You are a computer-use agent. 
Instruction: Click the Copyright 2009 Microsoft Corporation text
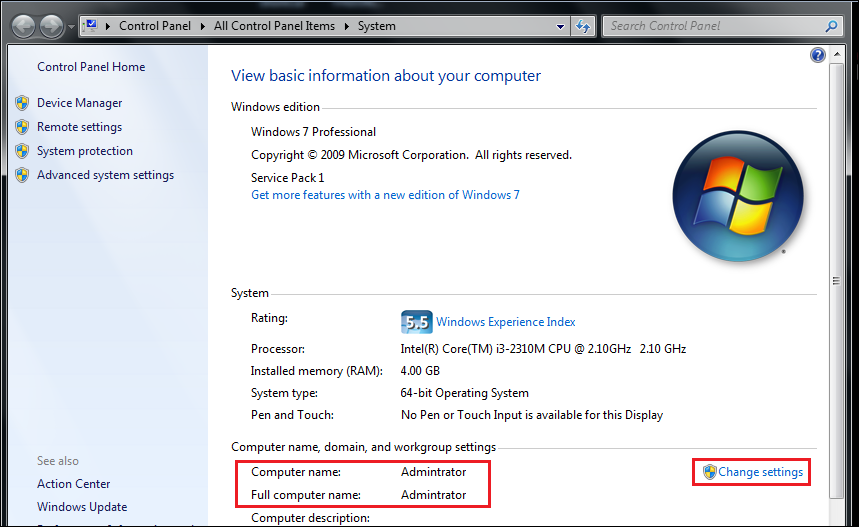coord(411,155)
